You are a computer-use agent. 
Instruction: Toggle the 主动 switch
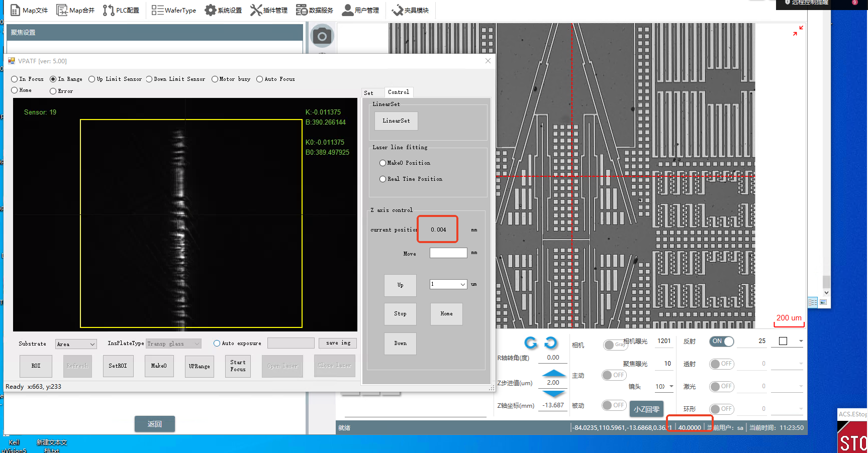pyautogui.click(x=614, y=375)
